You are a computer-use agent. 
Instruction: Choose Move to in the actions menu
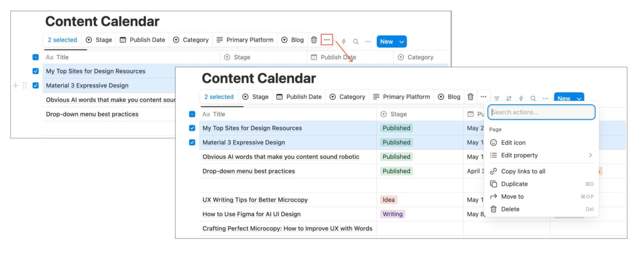pos(513,196)
